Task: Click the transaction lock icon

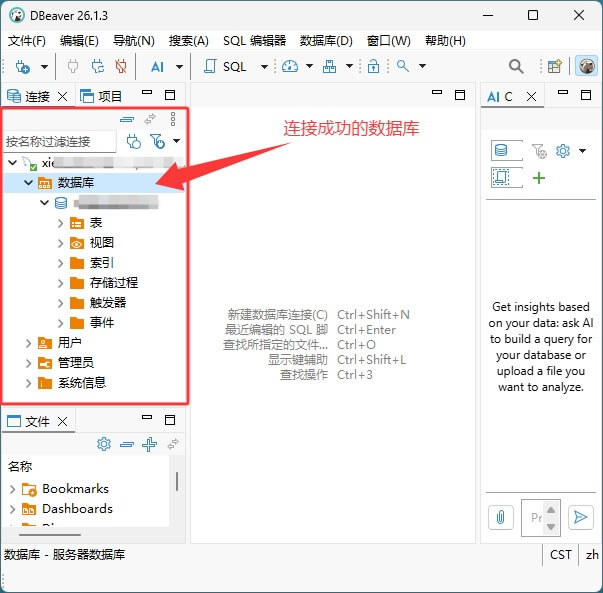Action: pos(373,66)
